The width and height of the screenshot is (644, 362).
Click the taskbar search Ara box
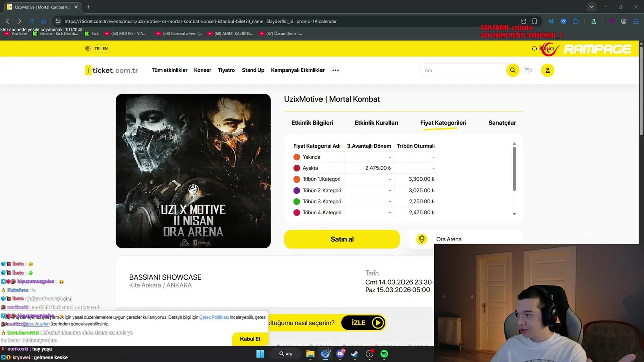coord(286,354)
